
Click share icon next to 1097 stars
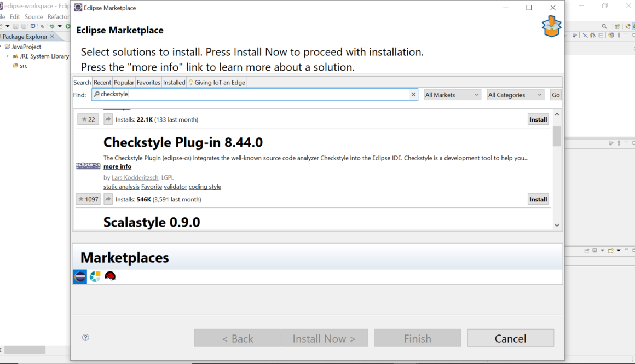[x=108, y=199]
